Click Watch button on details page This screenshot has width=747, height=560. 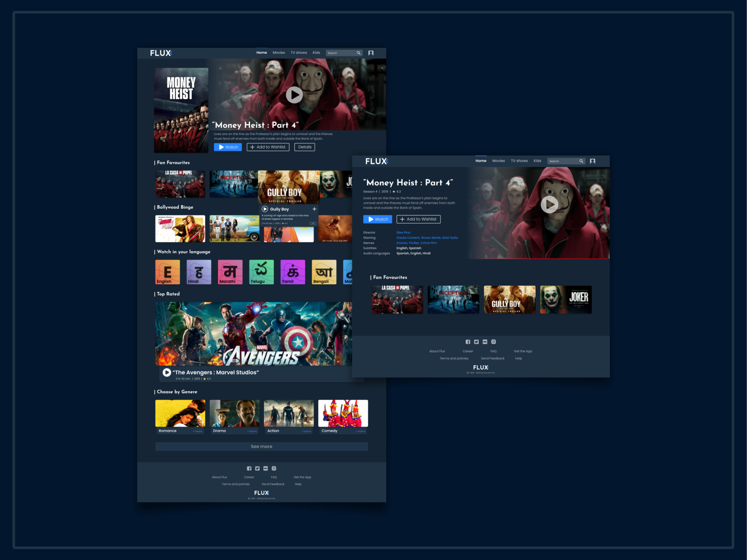pos(377,219)
